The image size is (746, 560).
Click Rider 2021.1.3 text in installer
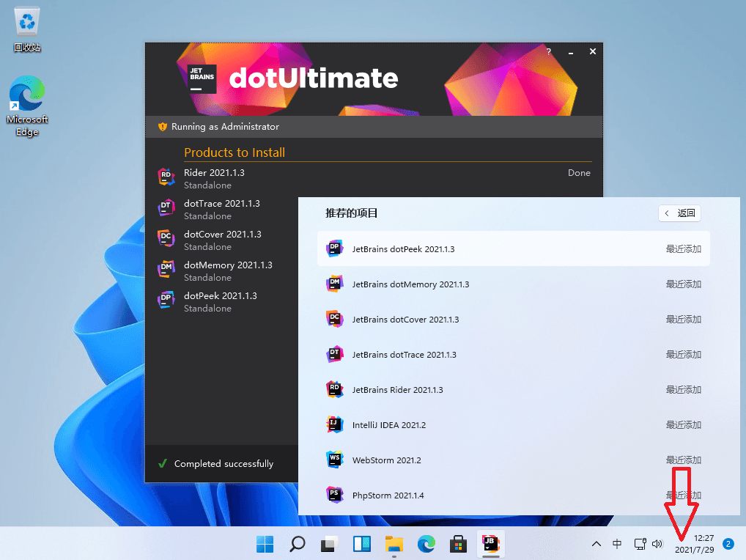pos(214,173)
